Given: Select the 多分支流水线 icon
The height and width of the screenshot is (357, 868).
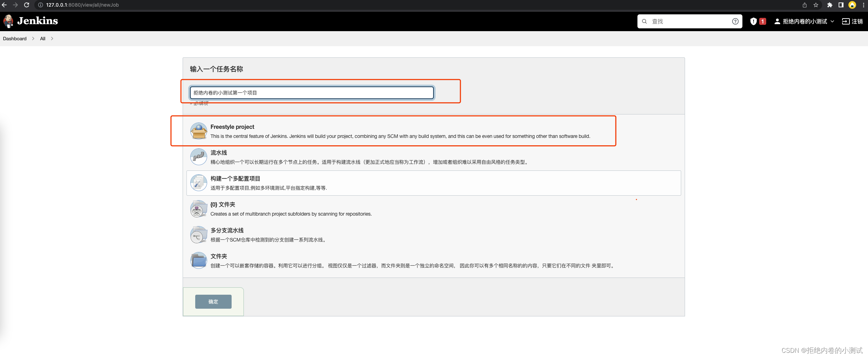Looking at the screenshot, I should pyautogui.click(x=199, y=235).
